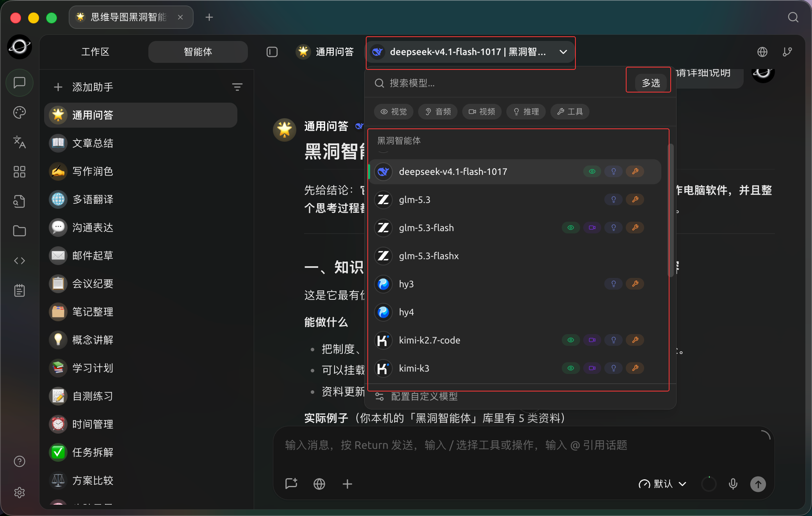Viewport: 812px width, 516px height.
Task: Switch to the 工作区 tab
Action: click(95, 52)
